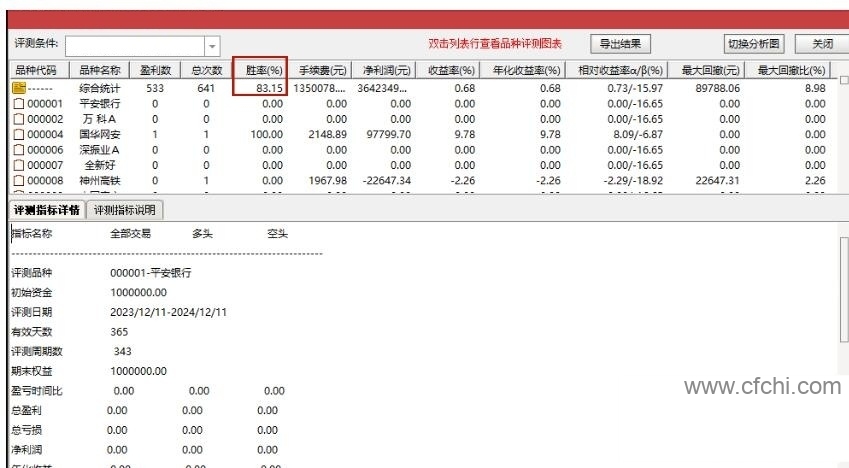The width and height of the screenshot is (849, 468).
Task: Click the 关闭 button
Action: [822, 44]
